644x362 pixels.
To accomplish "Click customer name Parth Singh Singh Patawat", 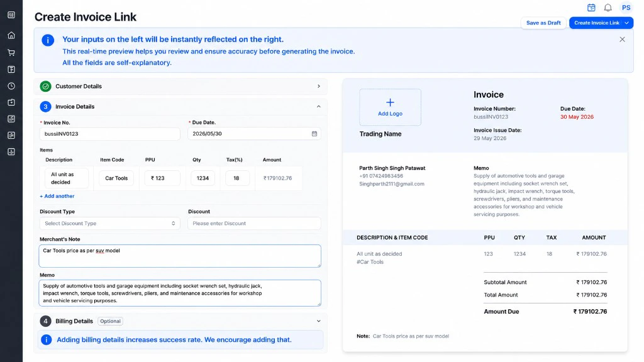I will [x=392, y=168].
